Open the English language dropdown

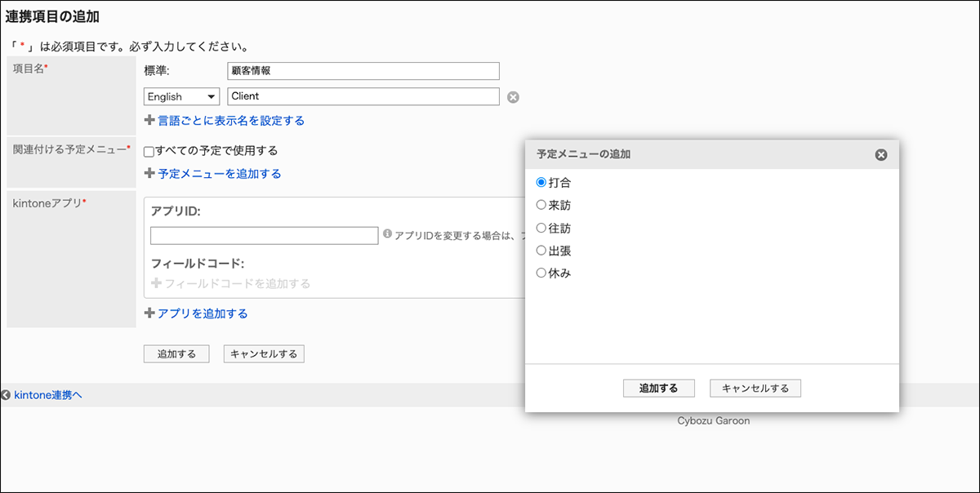coord(180,96)
